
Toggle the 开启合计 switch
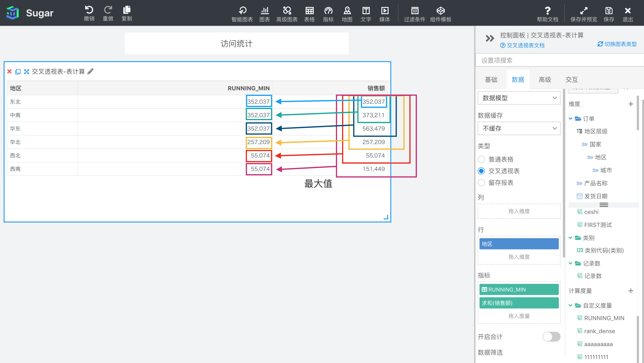tap(551, 337)
